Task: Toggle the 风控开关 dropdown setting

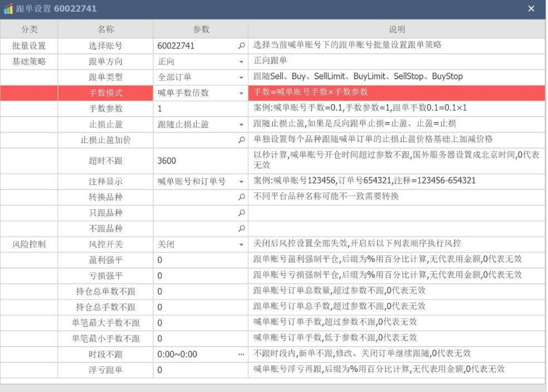Action: (x=241, y=244)
